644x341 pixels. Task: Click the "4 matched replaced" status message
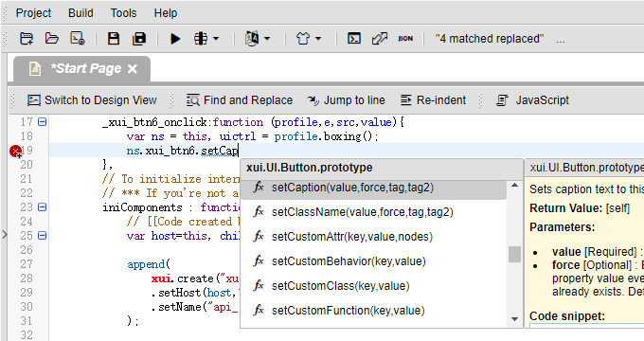pyautogui.click(x=490, y=39)
